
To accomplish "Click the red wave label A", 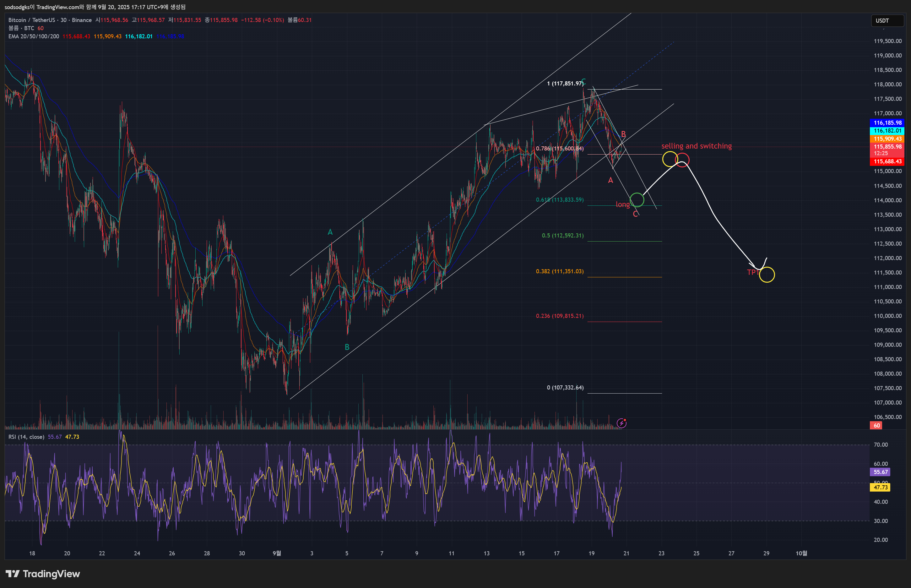I will tap(611, 180).
